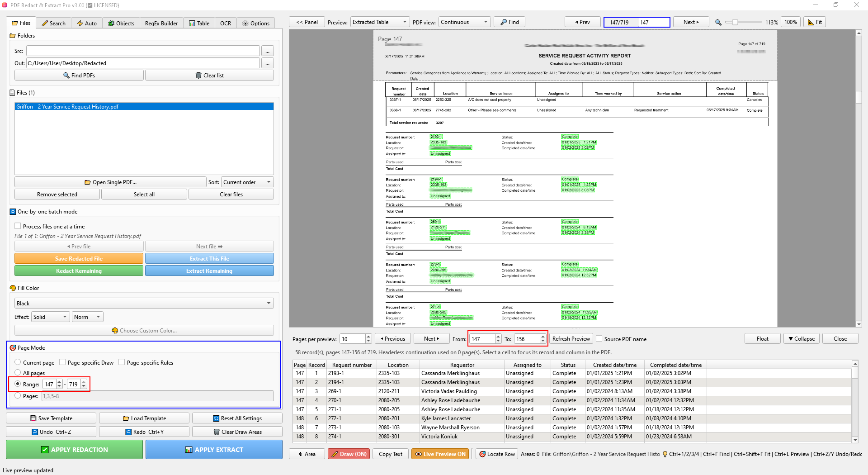Image resolution: width=868 pixels, height=475 pixels.
Task: Open the Auto tab
Action: click(x=87, y=23)
